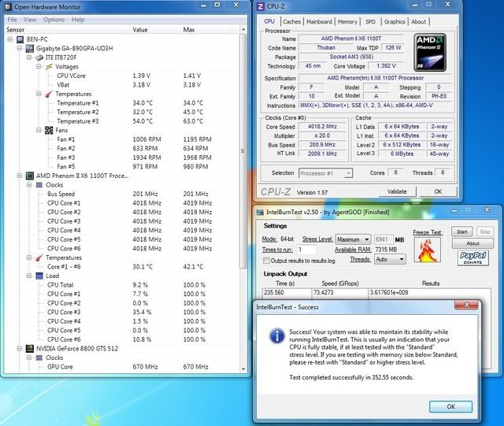Select the CPU VCore row
Image resolution: width=504 pixels, height=426 pixels.
pyautogui.click(x=122, y=76)
